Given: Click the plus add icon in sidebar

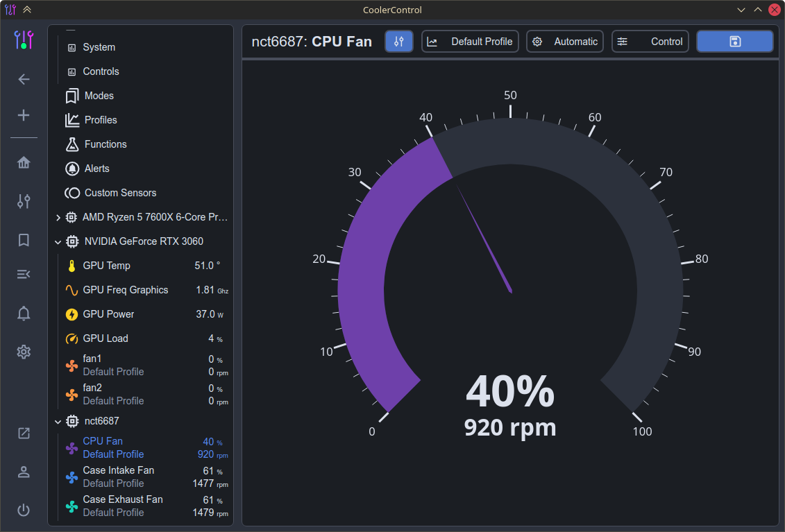Looking at the screenshot, I should pos(24,115).
